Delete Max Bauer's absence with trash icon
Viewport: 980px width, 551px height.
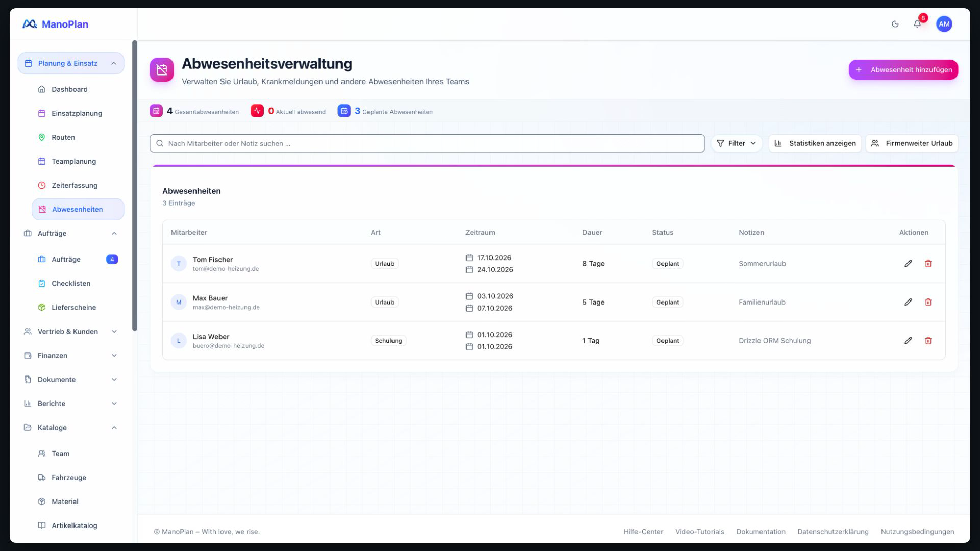tap(928, 302)
